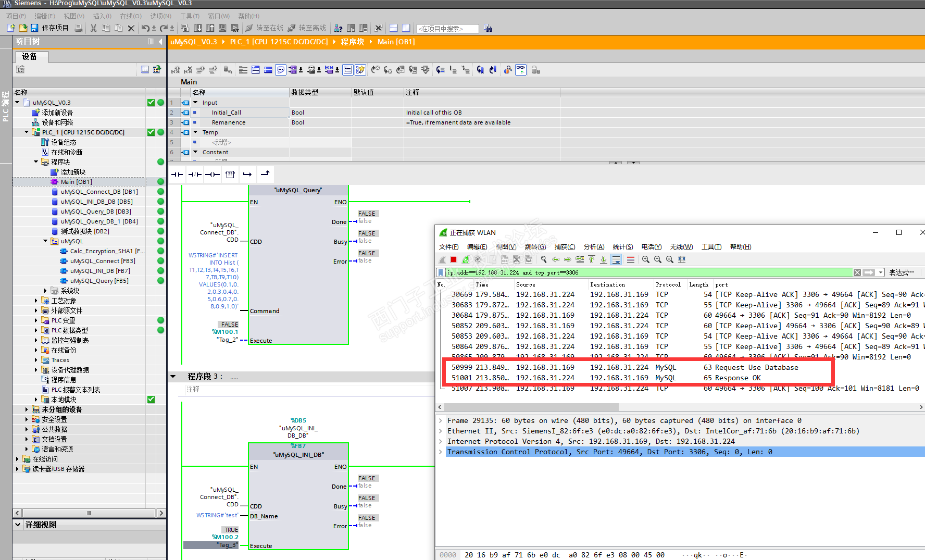Viewport: 925px width, 560px height.
Task: Click the 在项目中搜索 search field
Action: [x=448, y=29]
